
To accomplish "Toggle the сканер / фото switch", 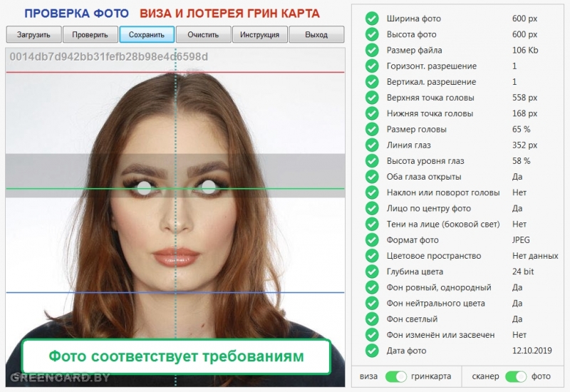I will (515, 376).
